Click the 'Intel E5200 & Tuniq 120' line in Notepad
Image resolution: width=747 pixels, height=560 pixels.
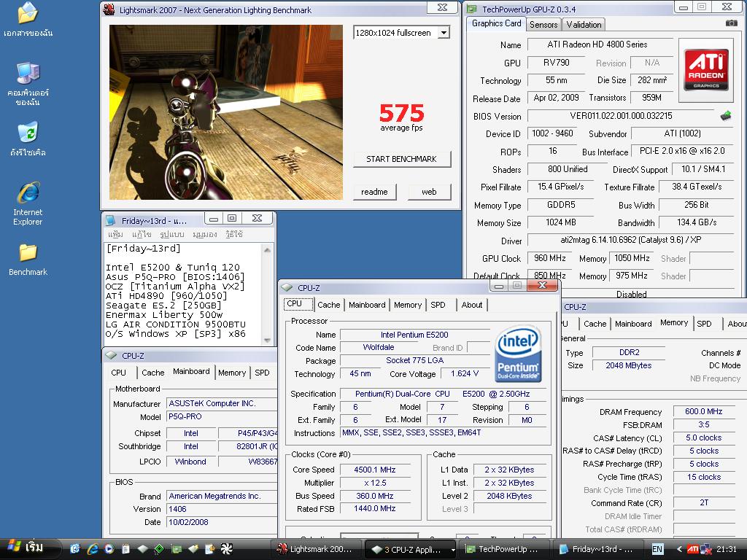(172, 268)
